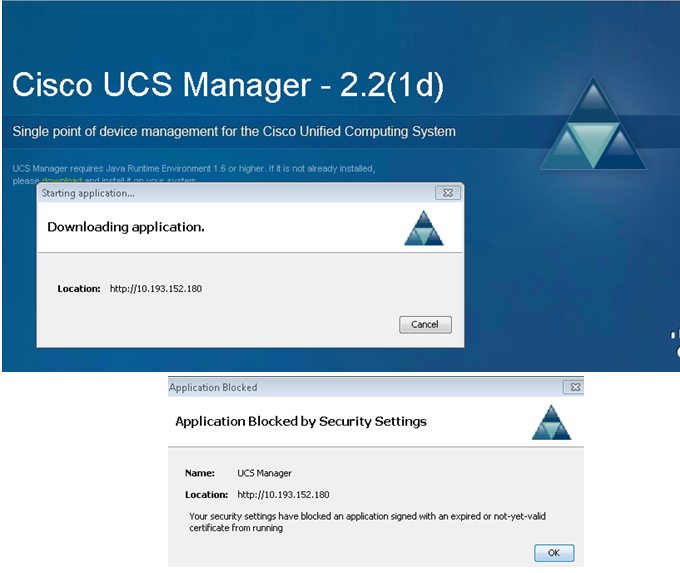Screen dimensions: 680x573
Task: Click the Java Runtime Environment requirement text
Action: tap(200, 168)
